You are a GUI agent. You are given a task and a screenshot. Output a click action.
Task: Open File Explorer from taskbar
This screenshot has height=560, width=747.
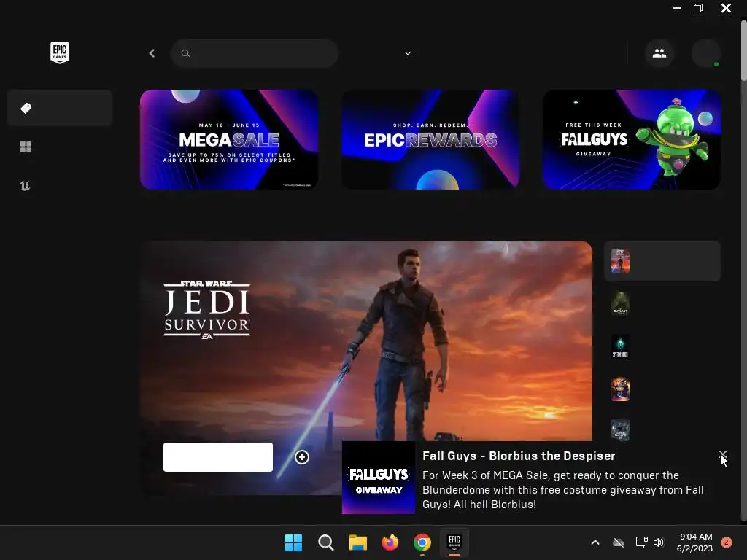(x=357, y=542)
